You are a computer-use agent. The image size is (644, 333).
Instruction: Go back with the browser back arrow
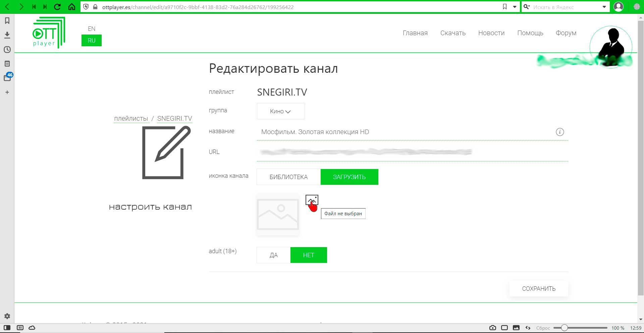coord(7,7)
